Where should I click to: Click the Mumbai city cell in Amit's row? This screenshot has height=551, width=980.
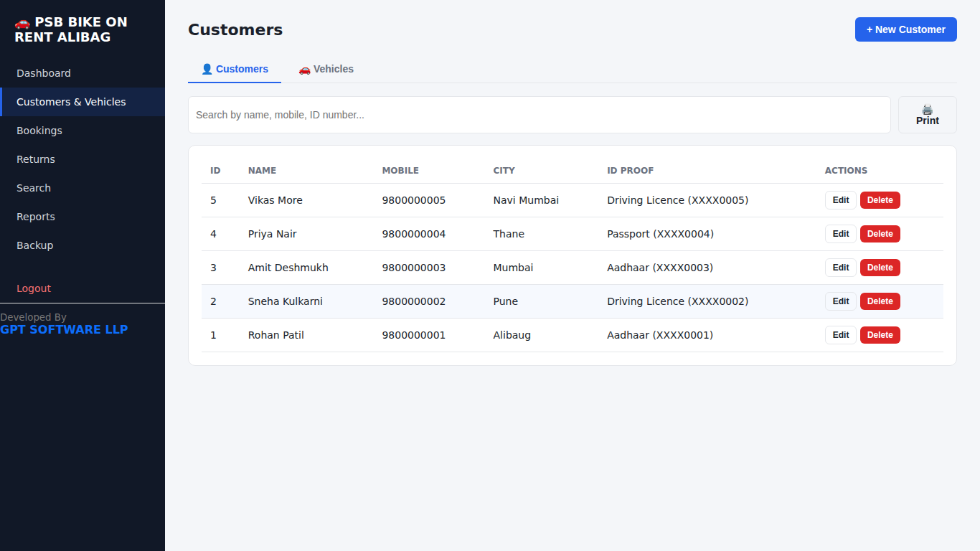513,268
